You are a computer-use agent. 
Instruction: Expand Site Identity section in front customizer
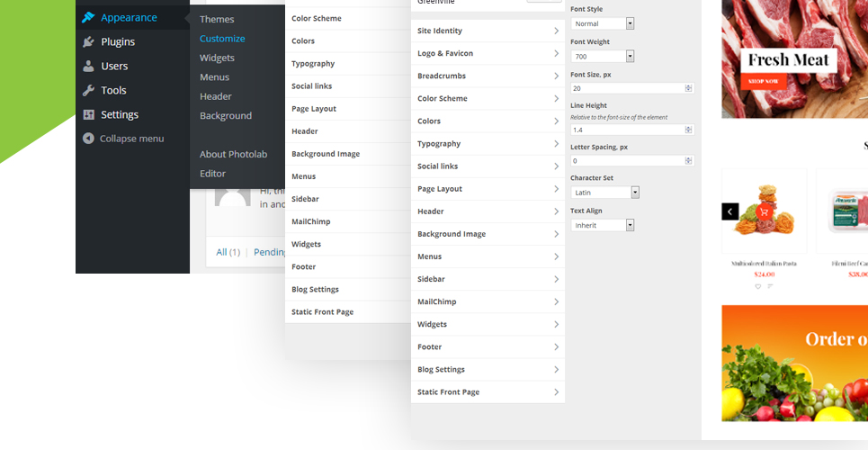488,31
